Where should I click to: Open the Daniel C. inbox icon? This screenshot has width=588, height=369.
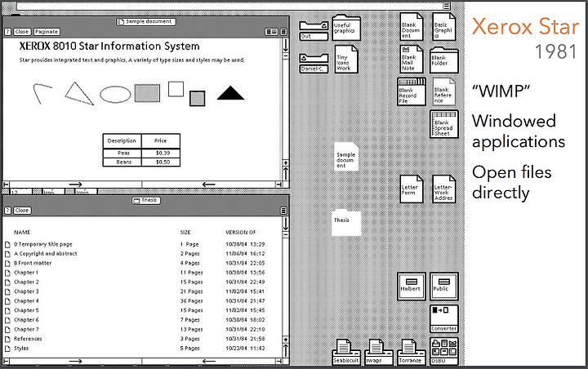click(314, 63)
